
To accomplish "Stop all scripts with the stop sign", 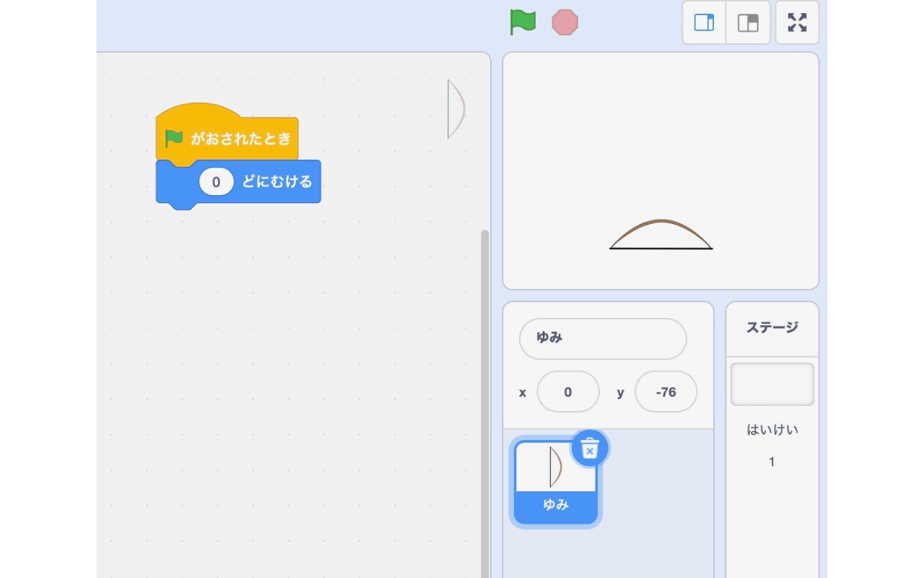I will [566, 22].
